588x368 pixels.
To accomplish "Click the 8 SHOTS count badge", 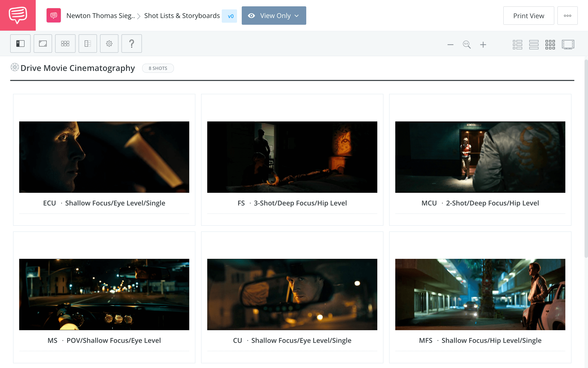I will tap(158, 68).
